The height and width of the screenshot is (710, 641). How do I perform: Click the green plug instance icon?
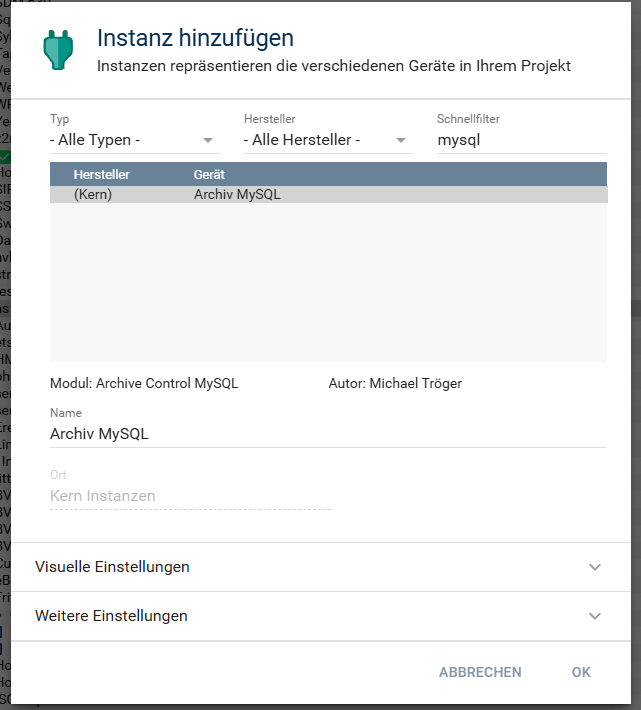(58, 49)
